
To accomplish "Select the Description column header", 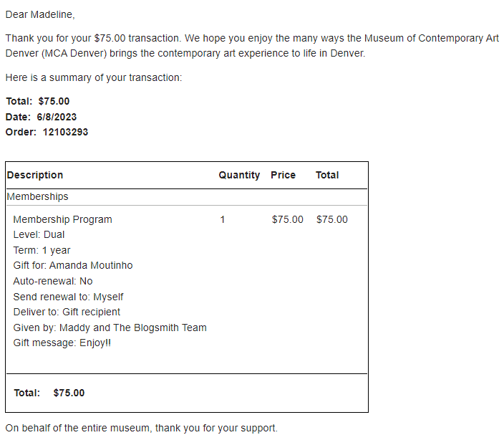I will 35,175.
